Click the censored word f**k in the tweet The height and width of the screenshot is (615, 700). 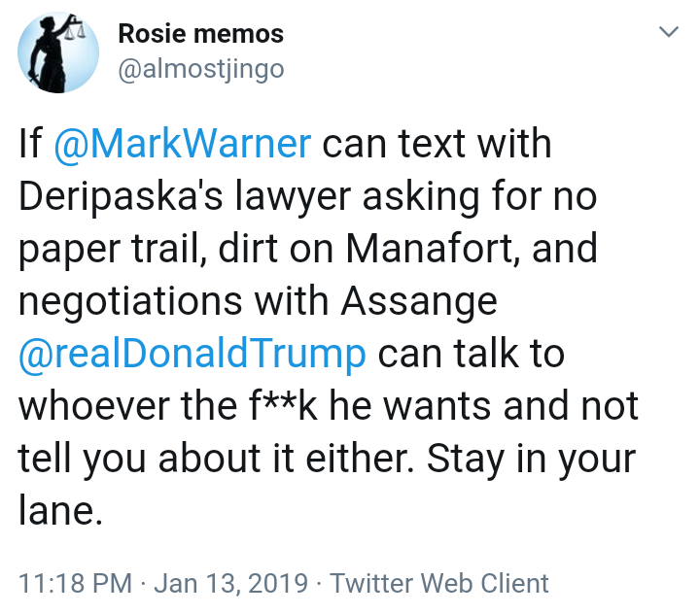pos(284,405)
